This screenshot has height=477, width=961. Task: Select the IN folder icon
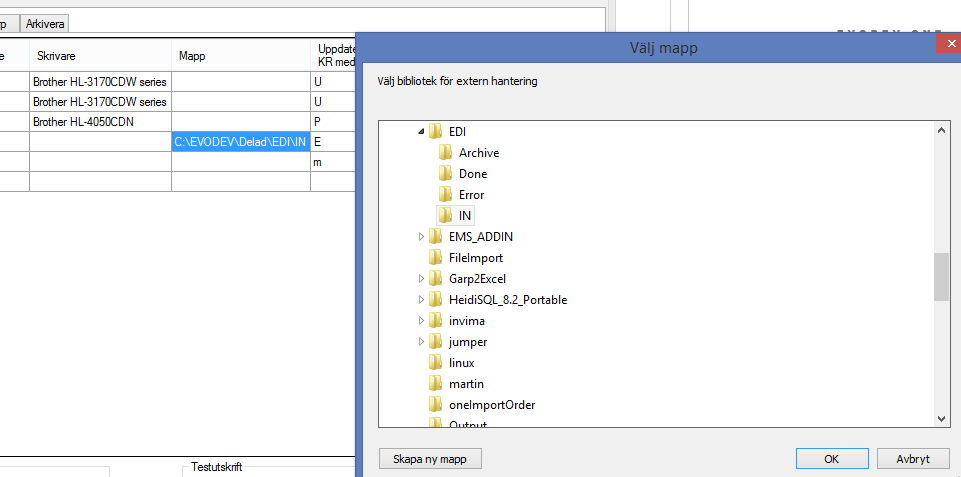(446, 215)
